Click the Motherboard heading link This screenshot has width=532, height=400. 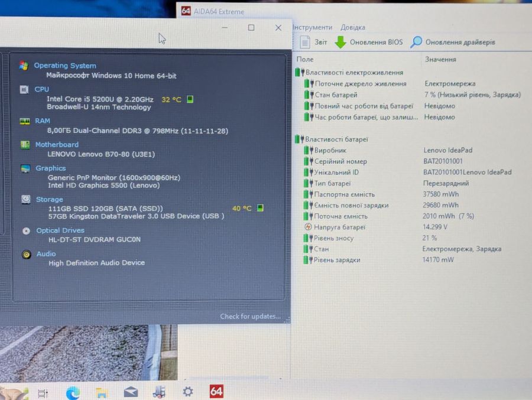[x=57, y=145]
